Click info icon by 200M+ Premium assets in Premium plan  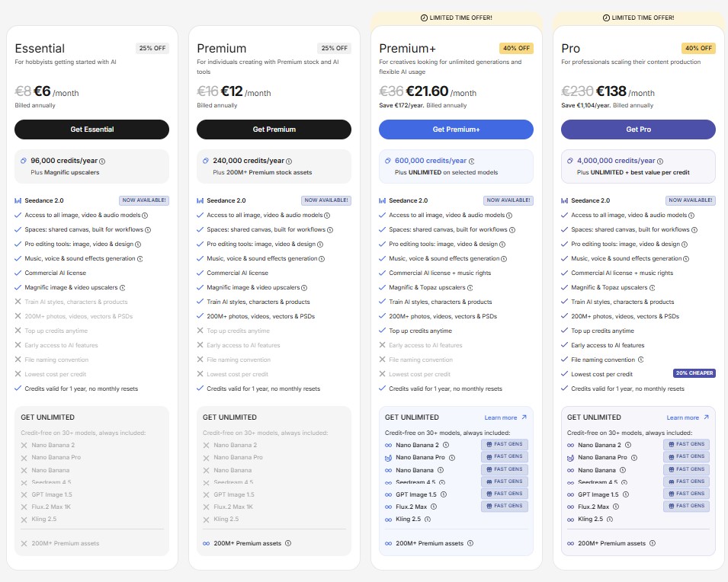pos(287,543)
